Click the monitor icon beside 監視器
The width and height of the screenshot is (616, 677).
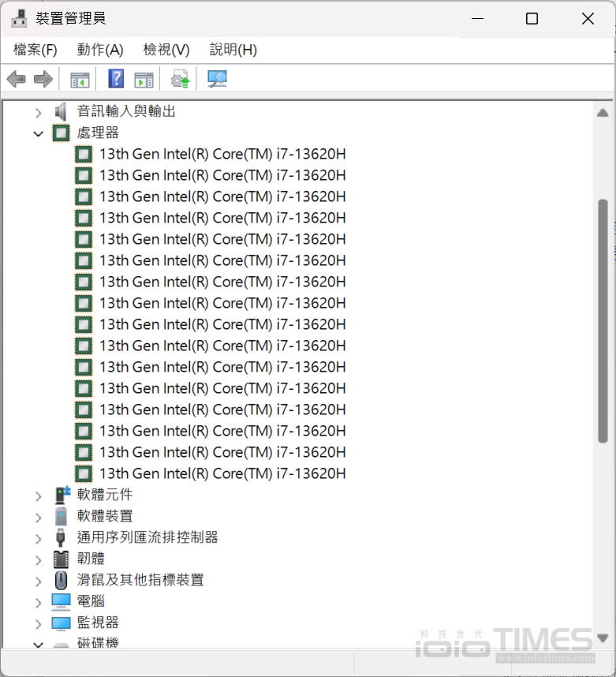(61, 623)
